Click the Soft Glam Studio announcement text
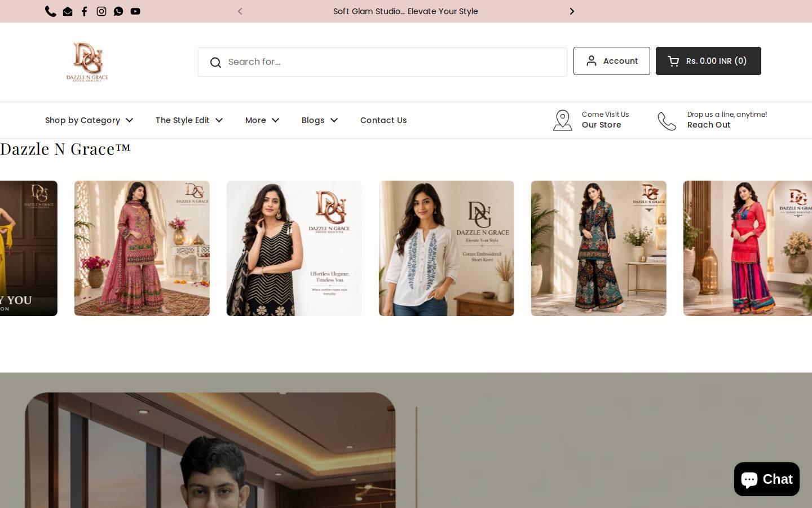 pyautogui.click(x=405, y=11)
